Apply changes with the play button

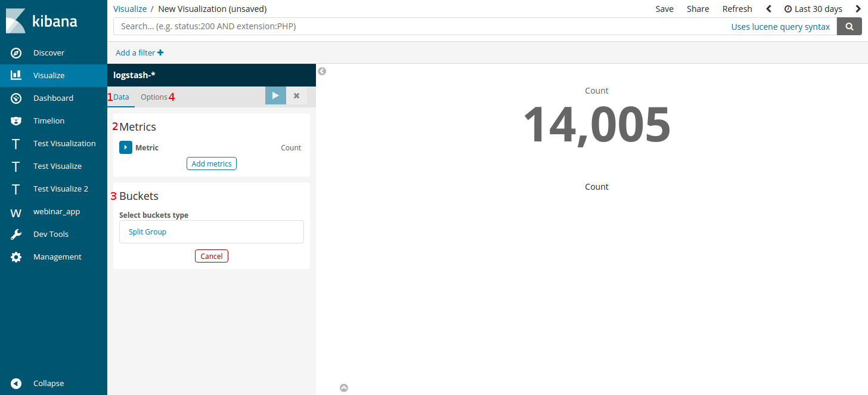click(275, 95)
